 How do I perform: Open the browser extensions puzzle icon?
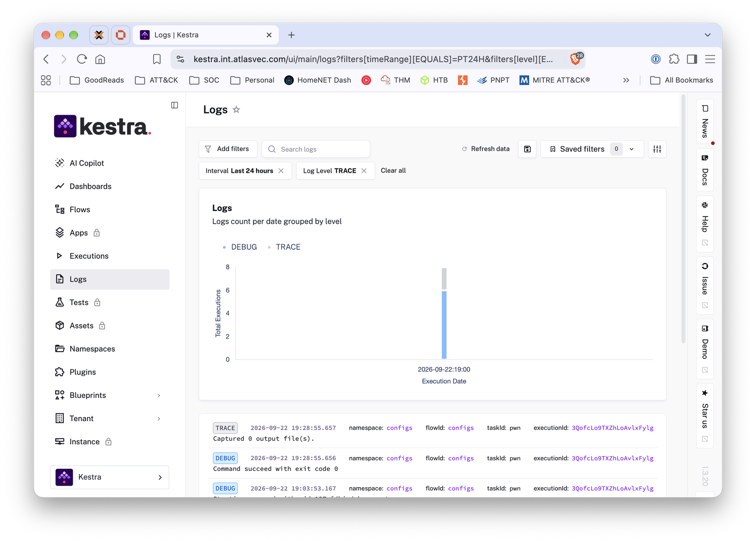click(x=674, y=59)
